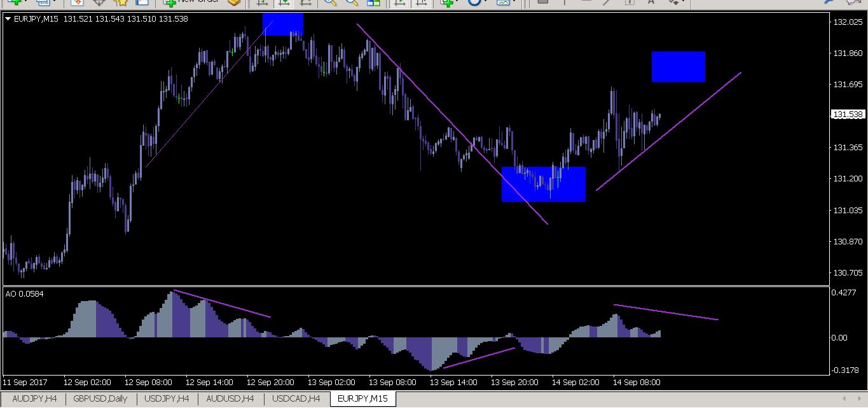Image resolution: width=868 pixels, height=408 pixels.
Task: Click the 131.695 price scale label
Action: (x=848, y=85)
